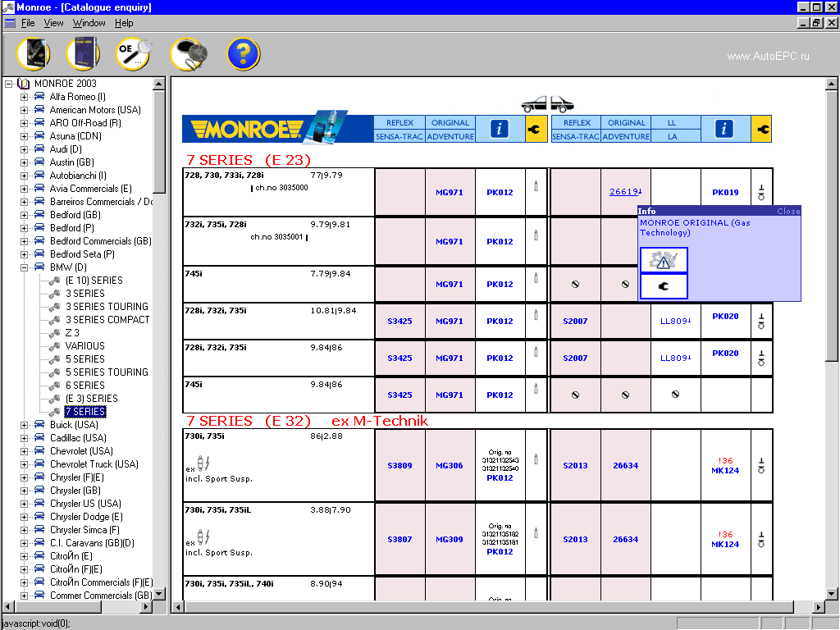Click Close on the Info popup
The width and height of the screenshot is (840, 630).
click(x=787, y=211)
